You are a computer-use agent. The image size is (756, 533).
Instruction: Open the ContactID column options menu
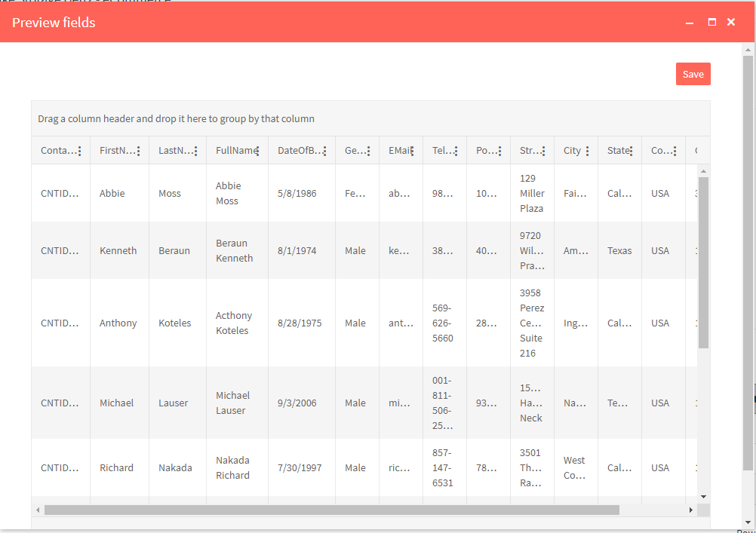click(79, 152)
